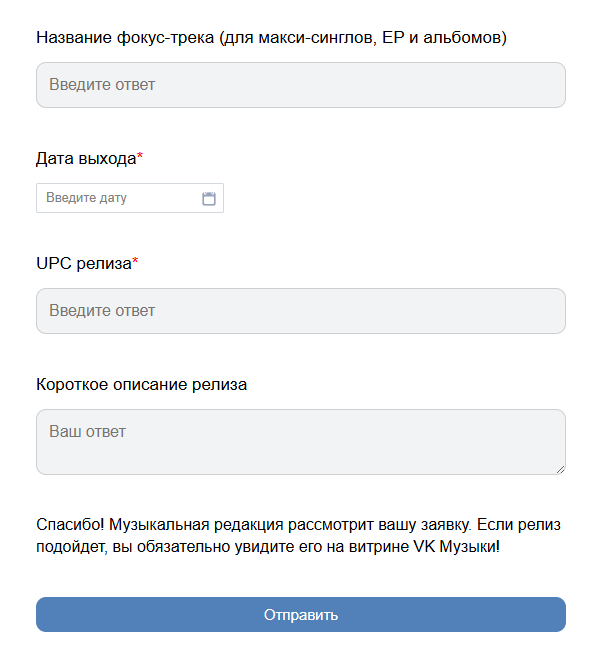
Task: Click the 'Дата выхода' field label
Action: [x=85, y=158]
